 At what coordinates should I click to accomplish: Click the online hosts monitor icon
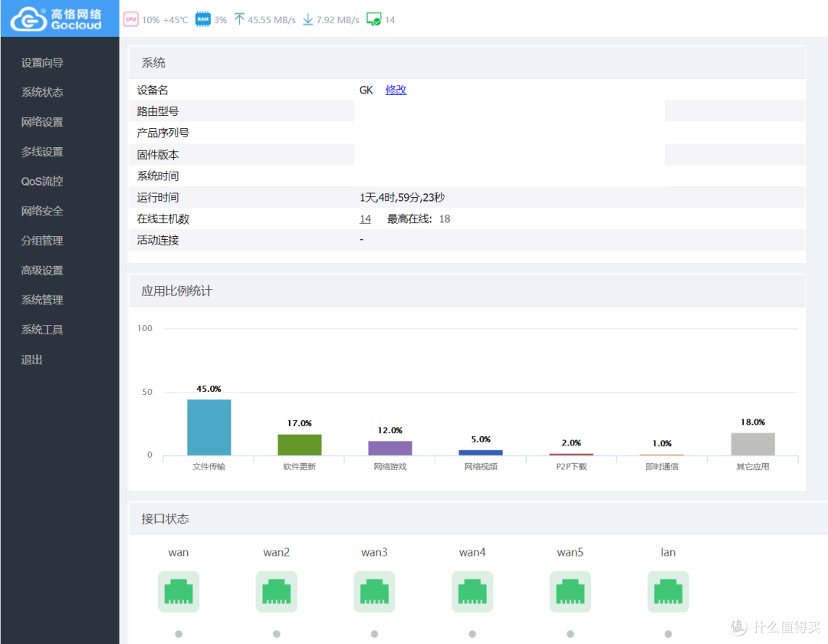coord(373,19)
